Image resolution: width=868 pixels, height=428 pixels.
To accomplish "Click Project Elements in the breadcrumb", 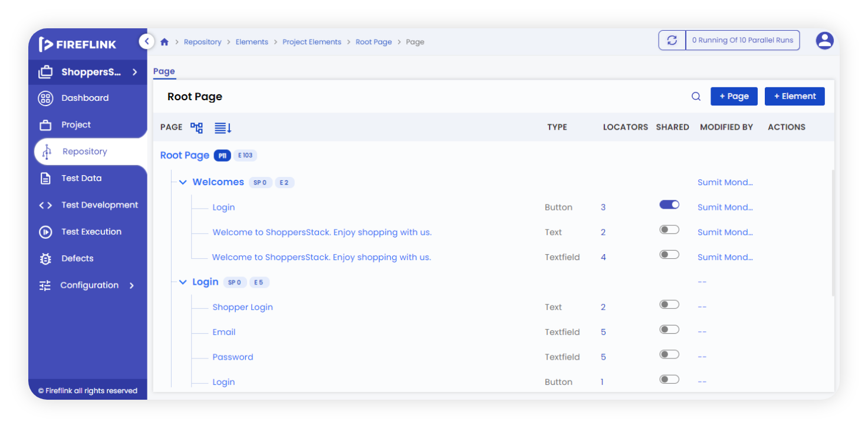I will tap(312, 42).
